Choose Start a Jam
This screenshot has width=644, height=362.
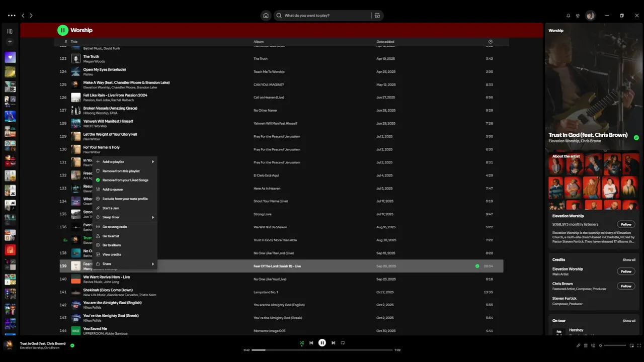(125, 208)
